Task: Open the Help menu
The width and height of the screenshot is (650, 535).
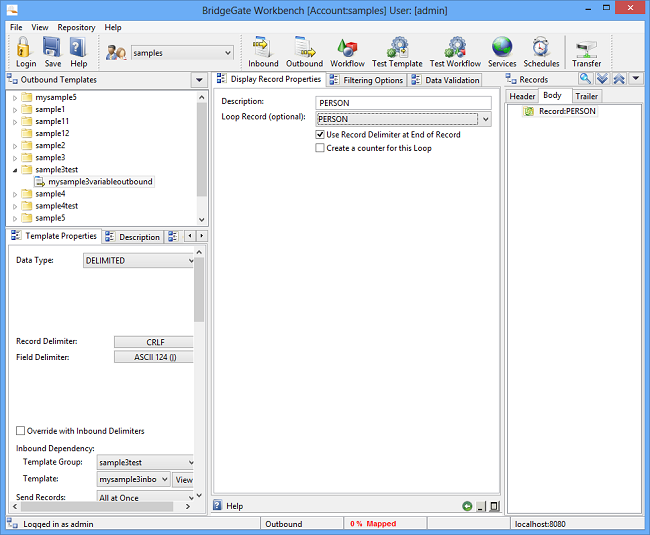Action: (113, 27)
